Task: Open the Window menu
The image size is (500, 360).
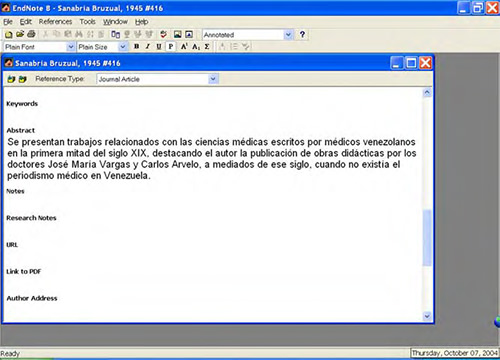Action: click(115, 22)
